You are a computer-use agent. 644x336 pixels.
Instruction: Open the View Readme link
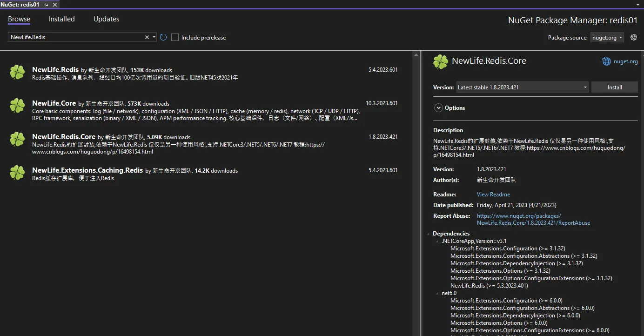[x=493, y=195]
